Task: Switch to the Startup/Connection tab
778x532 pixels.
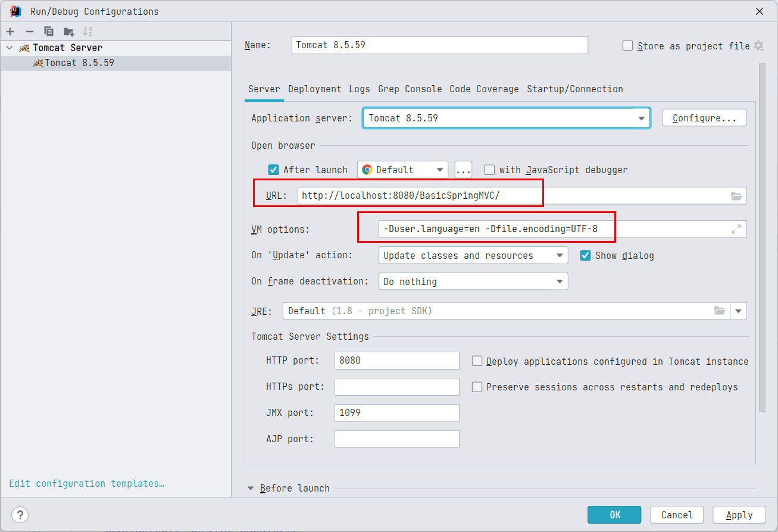Action: pyautogui.click(x=575, y=89)
